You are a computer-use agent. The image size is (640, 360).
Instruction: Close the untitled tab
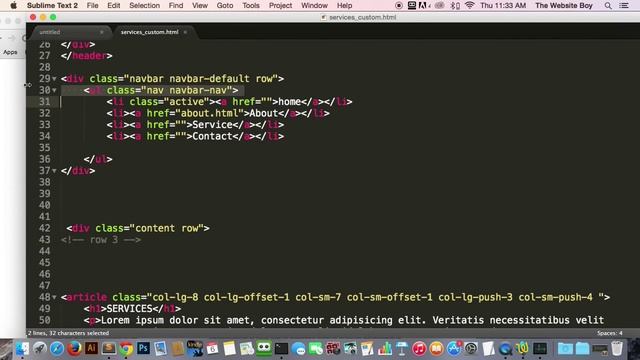click(x=102, y=32)
